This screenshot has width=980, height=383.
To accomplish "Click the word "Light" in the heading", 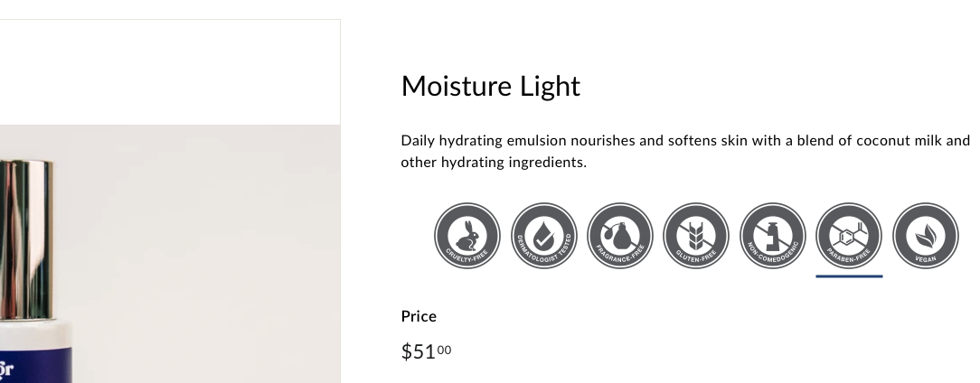I will pyautogui.click(x=550, y=86).
